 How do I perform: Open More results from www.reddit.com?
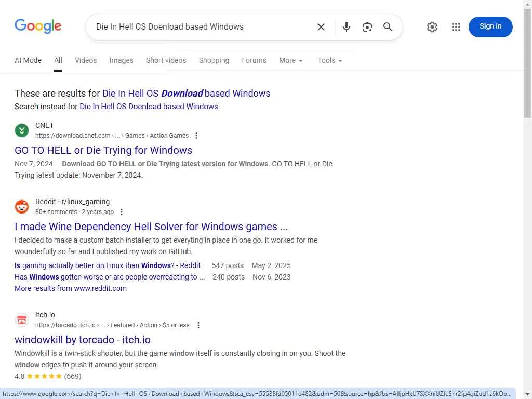click(x=71, y=288)
